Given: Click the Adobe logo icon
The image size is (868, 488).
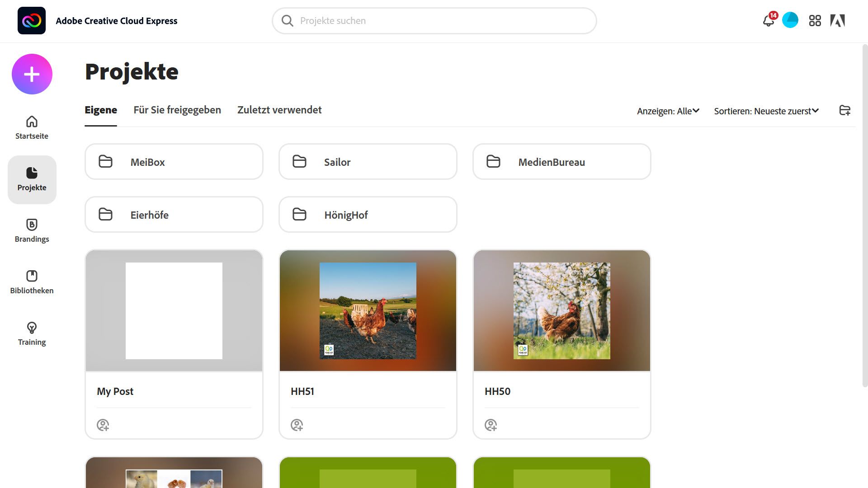Looking at the screenshot, I should coord(837,21).
